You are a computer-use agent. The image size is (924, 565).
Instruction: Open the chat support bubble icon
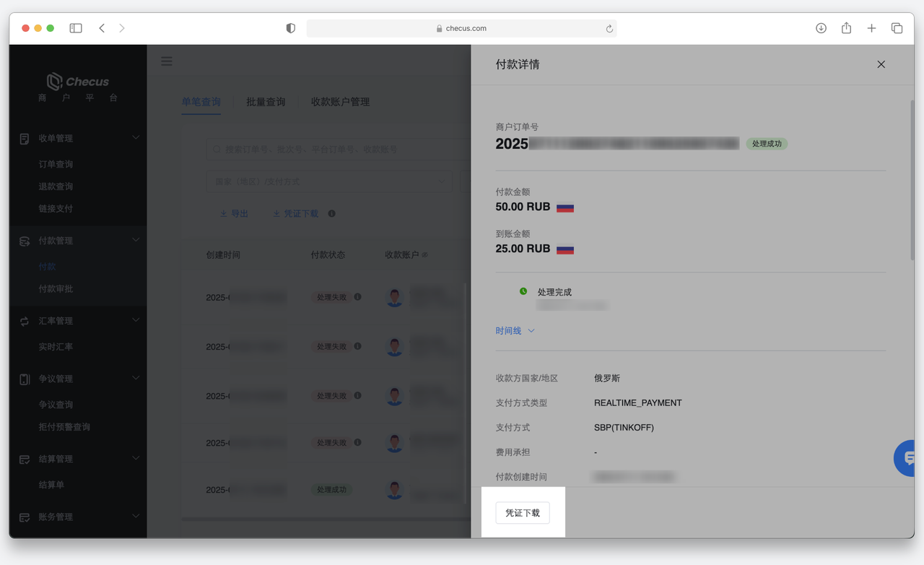coord(908,457)
